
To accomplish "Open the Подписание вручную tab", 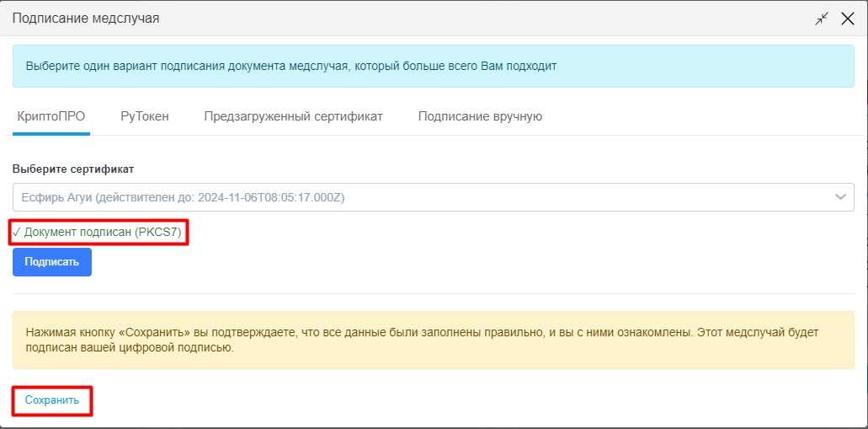I will click(x=480, y=116).
